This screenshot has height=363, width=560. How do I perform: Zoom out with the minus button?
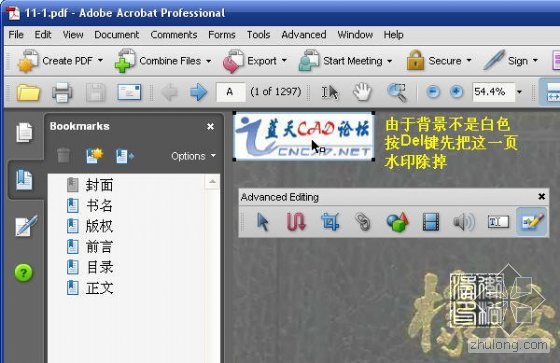[x=433, y=92]
